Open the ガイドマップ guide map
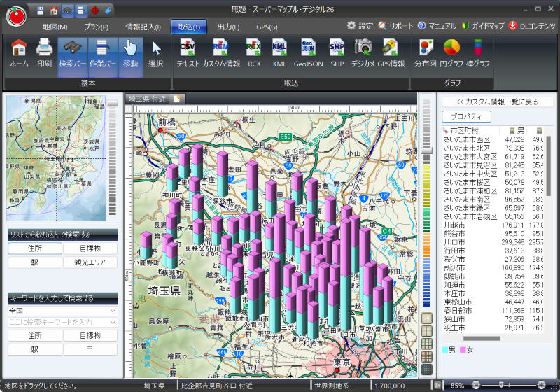This screenshot has height=392, width=560. [483, 26]
